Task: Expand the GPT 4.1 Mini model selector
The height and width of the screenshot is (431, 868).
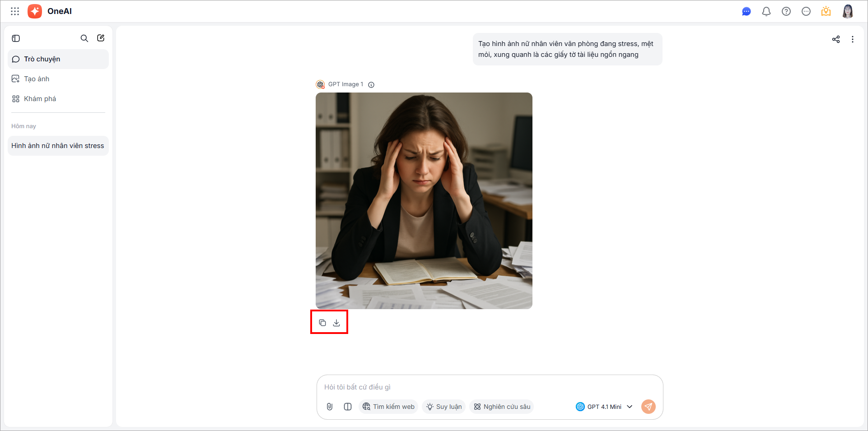Action: coord(604,407)
